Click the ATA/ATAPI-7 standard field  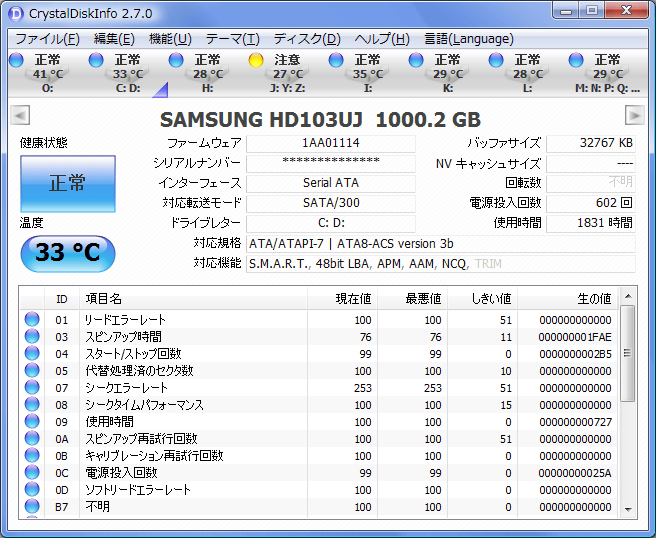pos(441,243)
